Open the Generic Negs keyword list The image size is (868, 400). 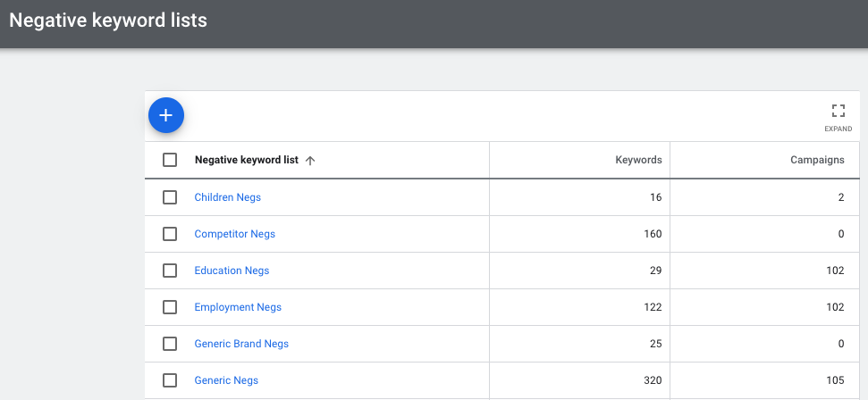[x=226, y=380]
